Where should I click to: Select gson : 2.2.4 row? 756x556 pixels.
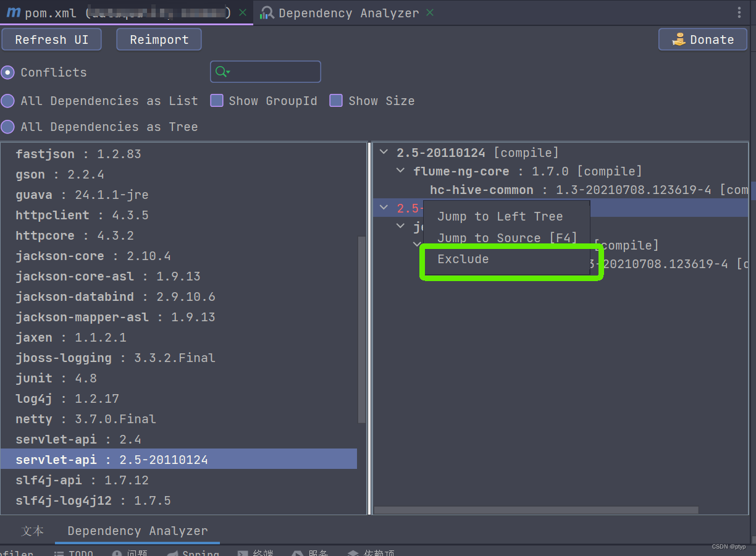click(178, 174)
